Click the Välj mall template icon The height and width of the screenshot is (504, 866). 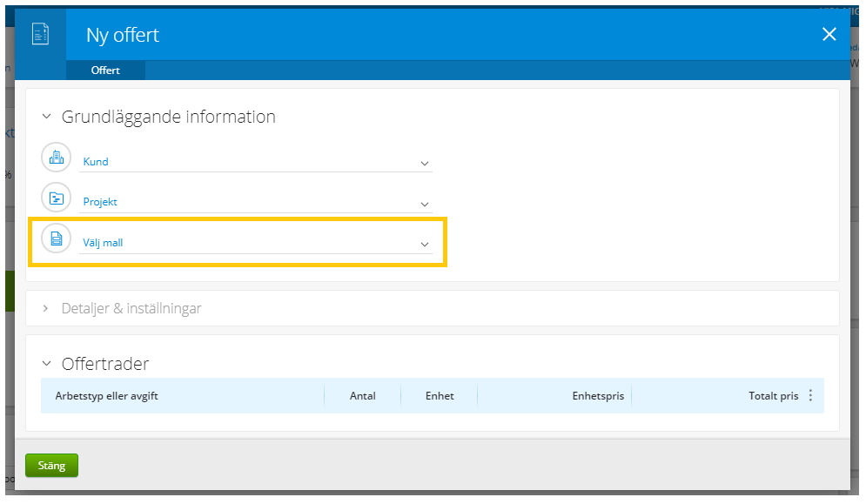click(x=57, y=239)
